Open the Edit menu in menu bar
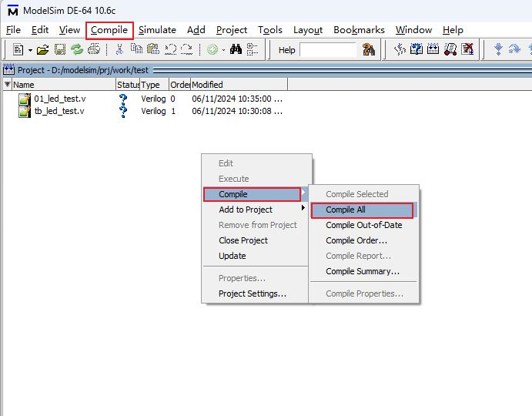Screen dimensions: 532x416 [x=40, y=30]
